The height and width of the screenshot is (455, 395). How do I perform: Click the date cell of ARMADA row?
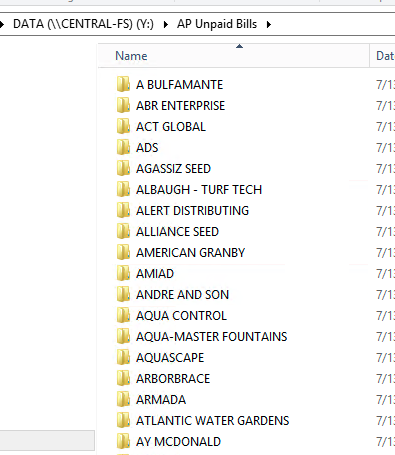(386, 400)
